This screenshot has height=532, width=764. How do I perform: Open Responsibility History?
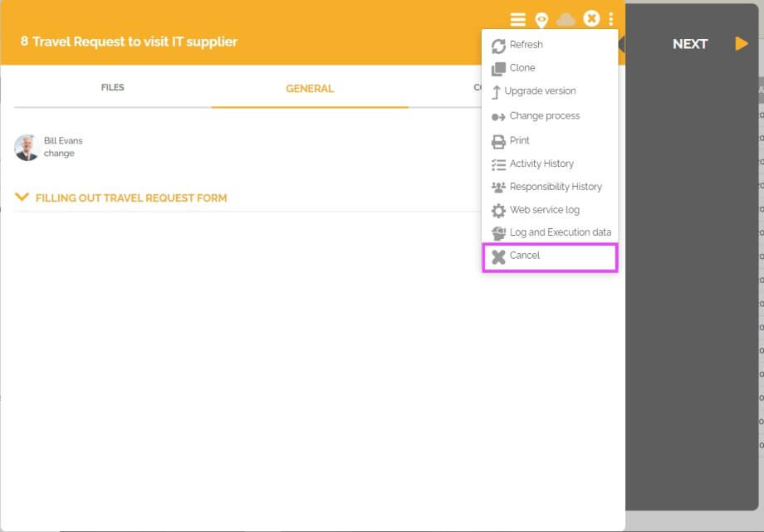point(555,187)
